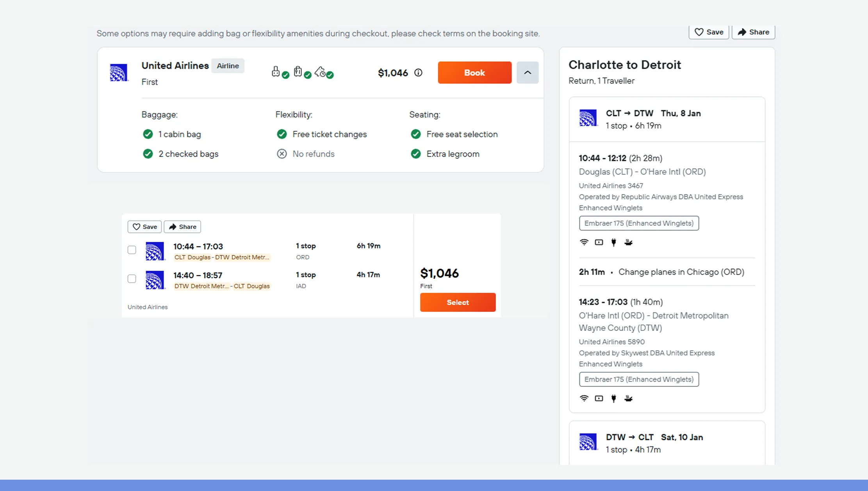Click the cabin bag included icon
This screenshot has width=868, height=491.
coord(276,72)
